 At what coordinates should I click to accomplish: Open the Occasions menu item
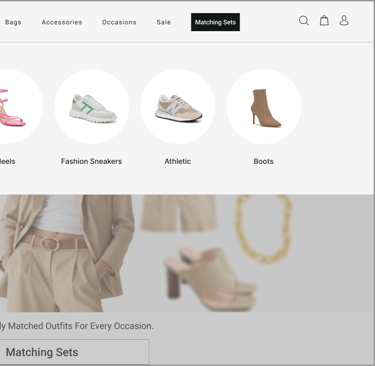coord(119,22)
